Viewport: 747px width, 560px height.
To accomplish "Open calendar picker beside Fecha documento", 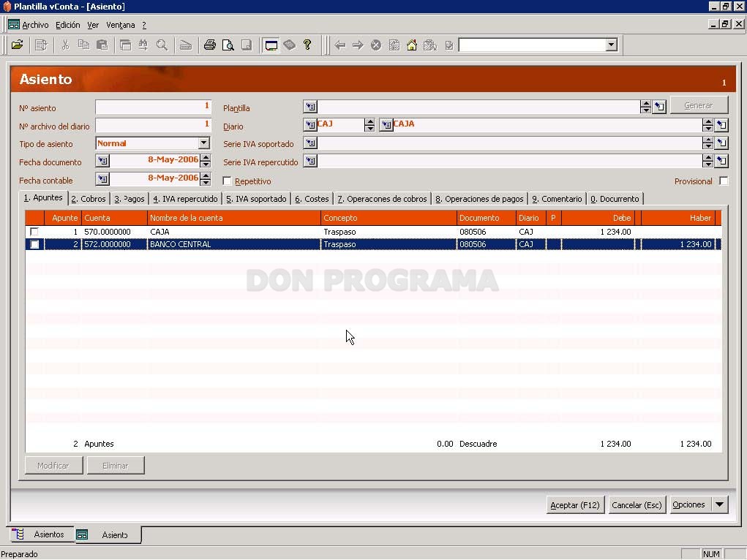I will [x=102, y=161].
